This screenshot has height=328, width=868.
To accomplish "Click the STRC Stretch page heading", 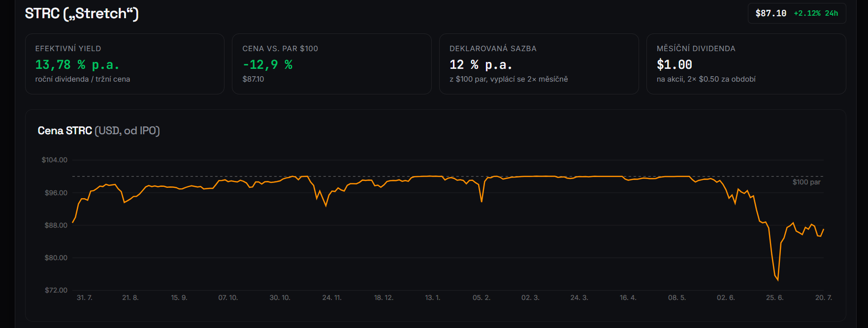I will tap(82, 13).
